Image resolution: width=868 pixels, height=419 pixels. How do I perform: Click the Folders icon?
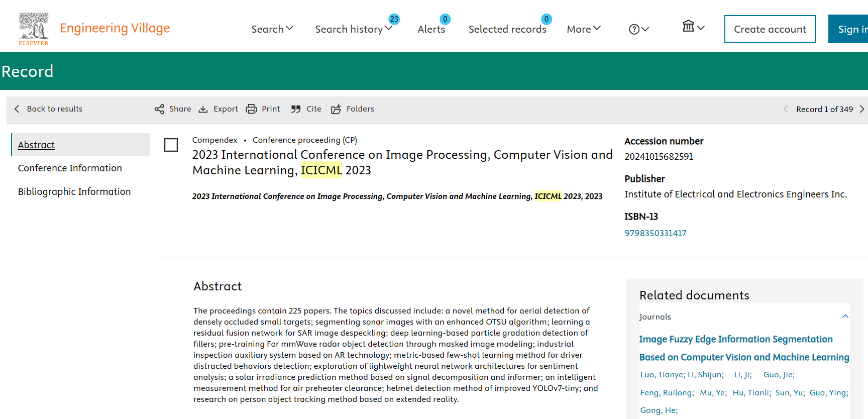click(x=336, y=109)
